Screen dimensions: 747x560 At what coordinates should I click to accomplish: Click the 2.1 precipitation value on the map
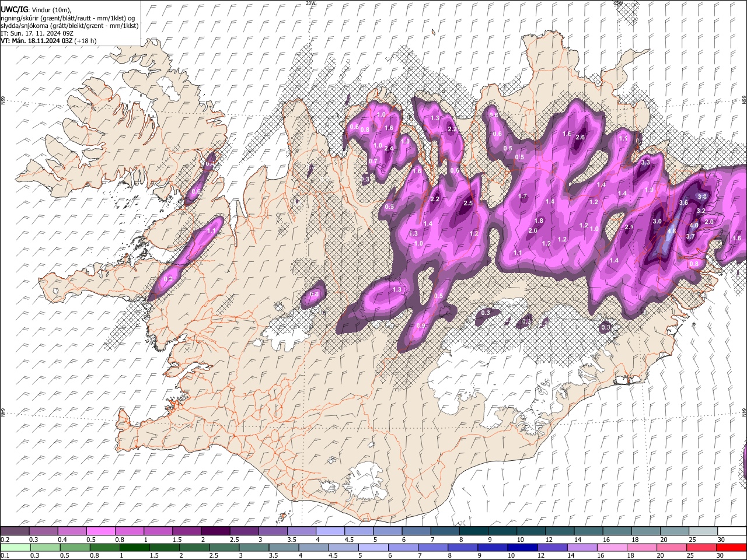tap(629, 228)
